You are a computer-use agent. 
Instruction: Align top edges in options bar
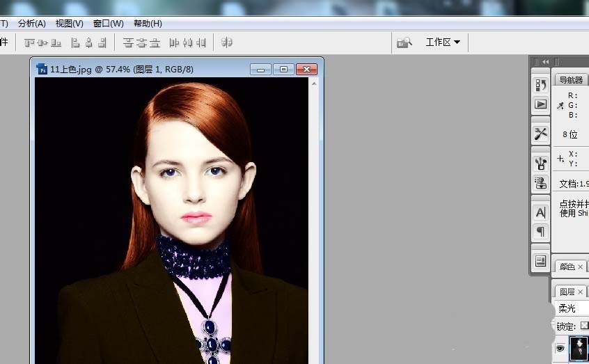[29, 43]
